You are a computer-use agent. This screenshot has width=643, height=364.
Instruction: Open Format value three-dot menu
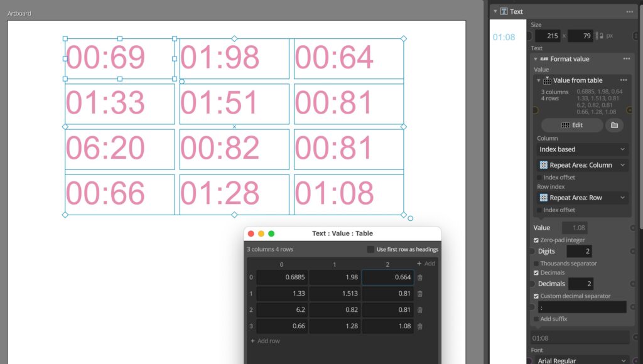tap(626, 58)
